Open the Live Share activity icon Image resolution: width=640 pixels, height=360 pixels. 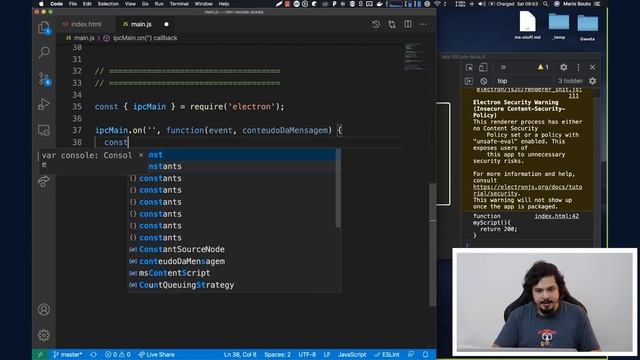[44, 181]
